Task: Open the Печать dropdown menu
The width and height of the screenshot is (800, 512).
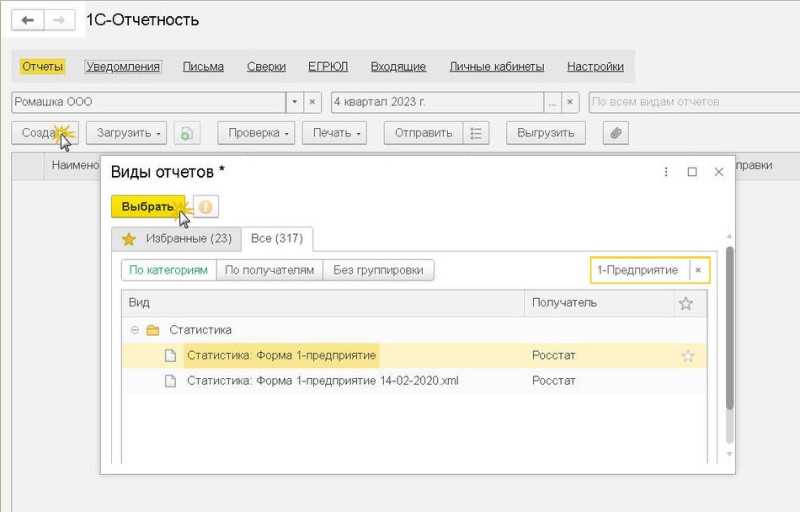Action: point(334,133)
